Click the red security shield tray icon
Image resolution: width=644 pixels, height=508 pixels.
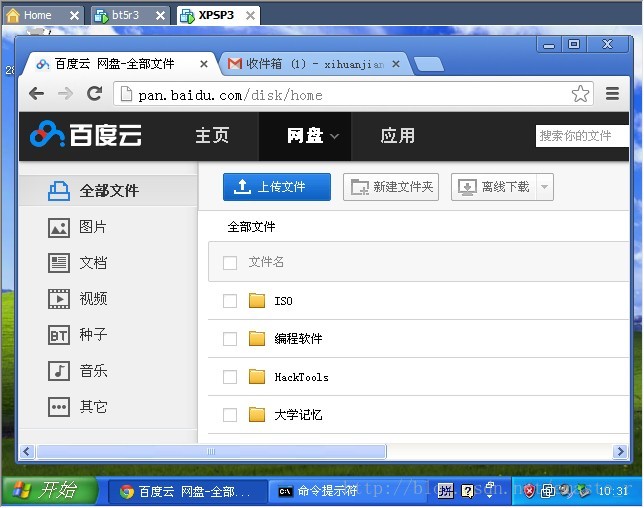pyautogui.click(x=529, y=491)
